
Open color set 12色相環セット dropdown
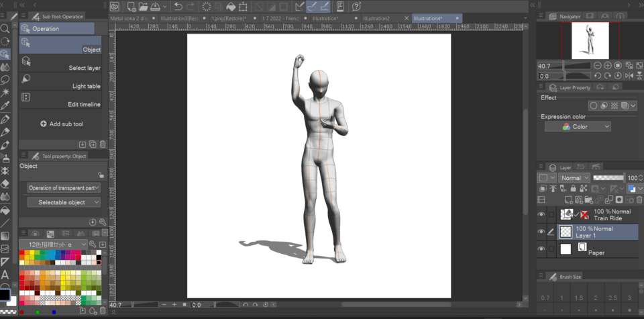54,244
